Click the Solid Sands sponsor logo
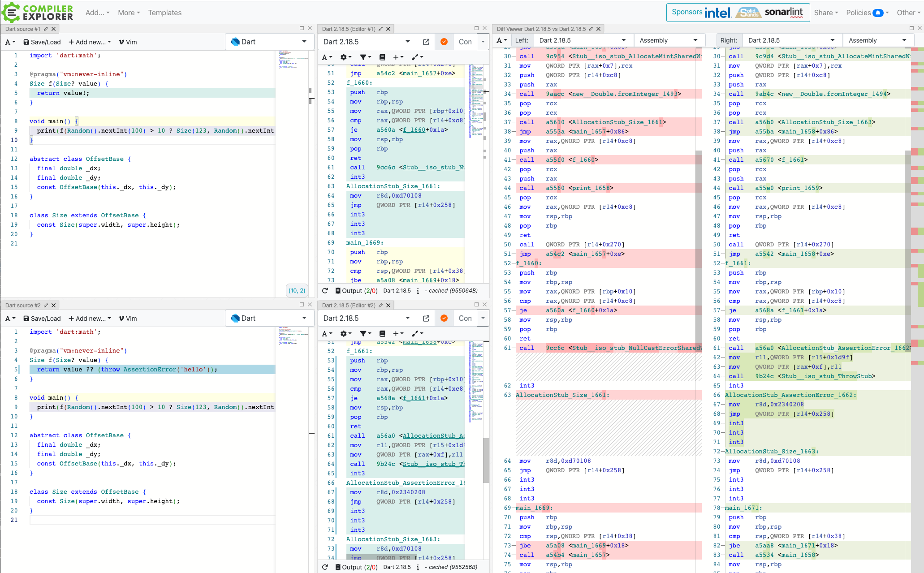The image size is (924, 573). coord(748,13)
